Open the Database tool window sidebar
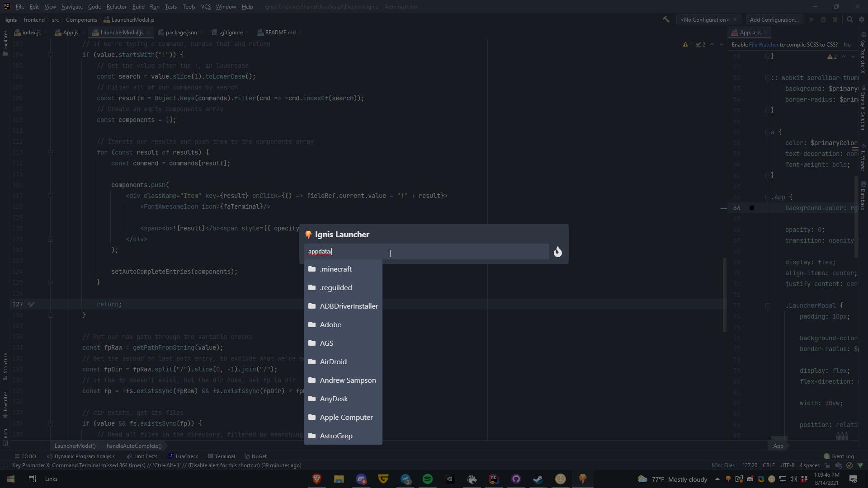Image resolution: width=868 pixels, height=488 pixels. pyautogui.click(x=863, y=196)
